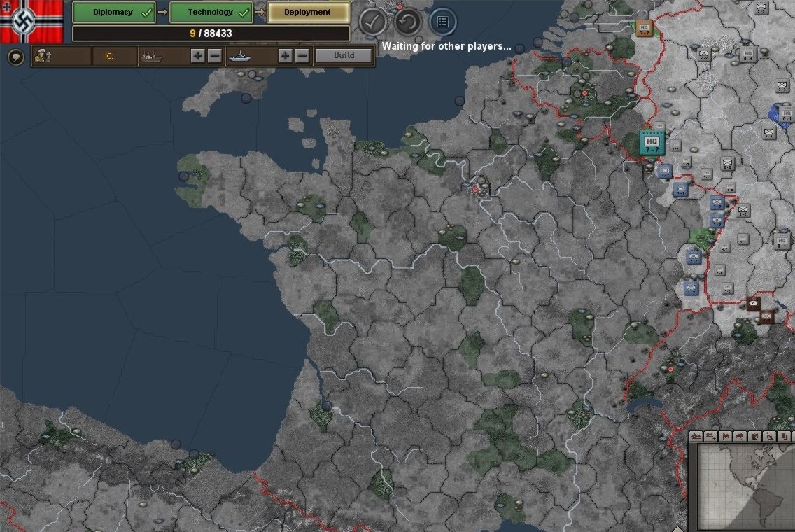Click the German flag emblem
This screenshot has width=795, height=532.
[x=31, y=21]
